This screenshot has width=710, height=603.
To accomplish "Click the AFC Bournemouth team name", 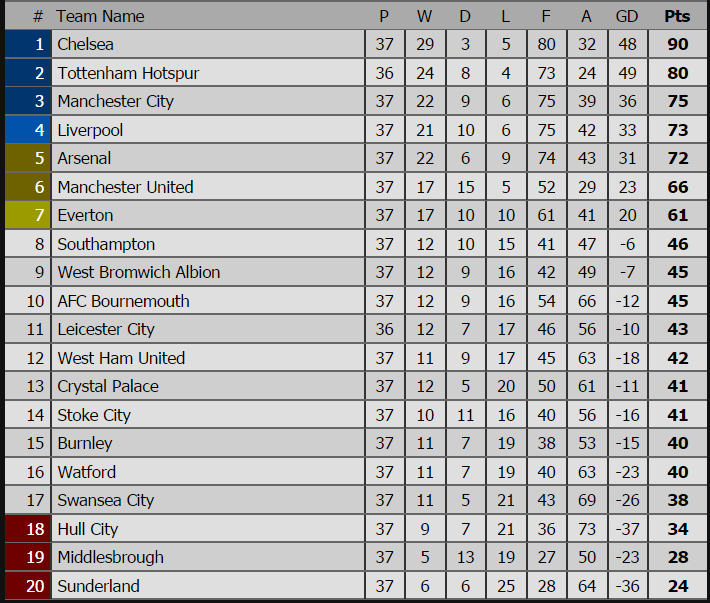I will (x=124, y=301).
